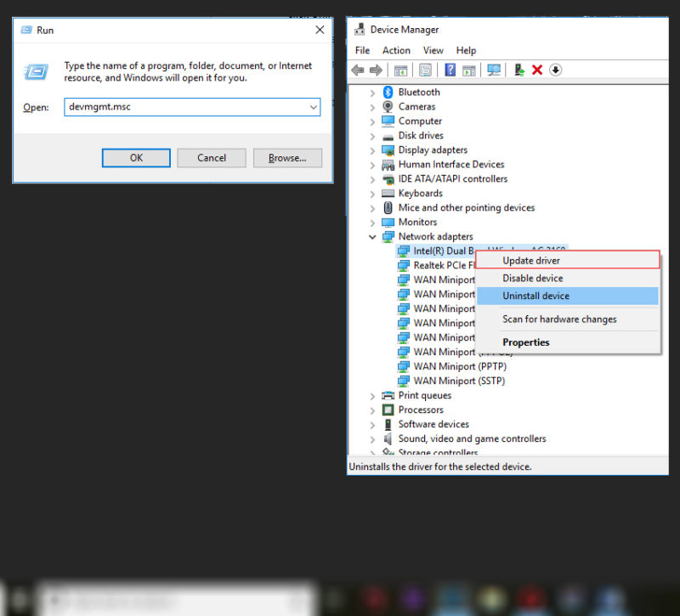Click the Update driver toolbar icon with green arrow
This screenshot has height=616, width=680.
pyautogui.click(x=518, y=71)
